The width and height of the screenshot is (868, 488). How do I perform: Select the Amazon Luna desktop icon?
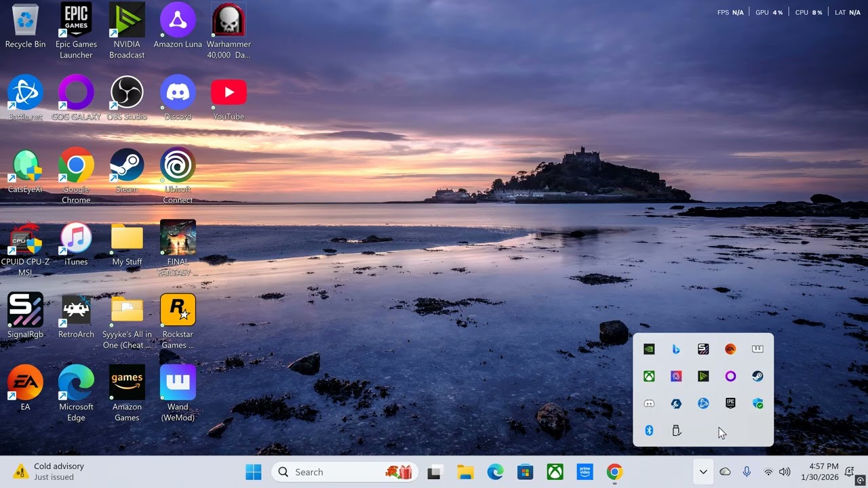pyautogui.click(x=178, y=26)
